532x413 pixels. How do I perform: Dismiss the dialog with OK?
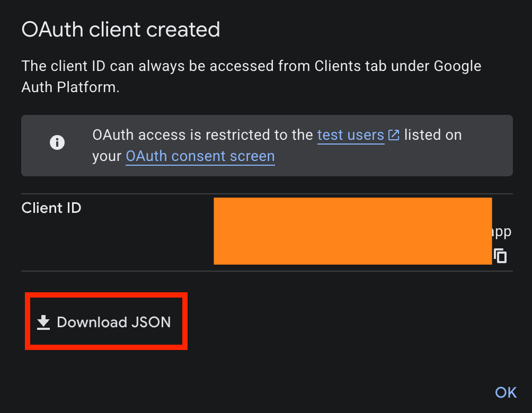506,392
